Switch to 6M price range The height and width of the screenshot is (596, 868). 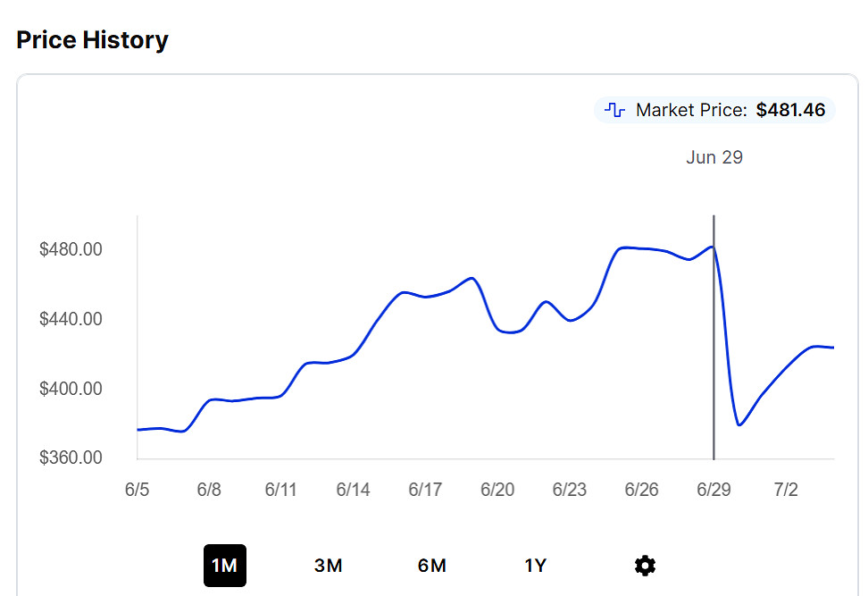click(431, 566)
